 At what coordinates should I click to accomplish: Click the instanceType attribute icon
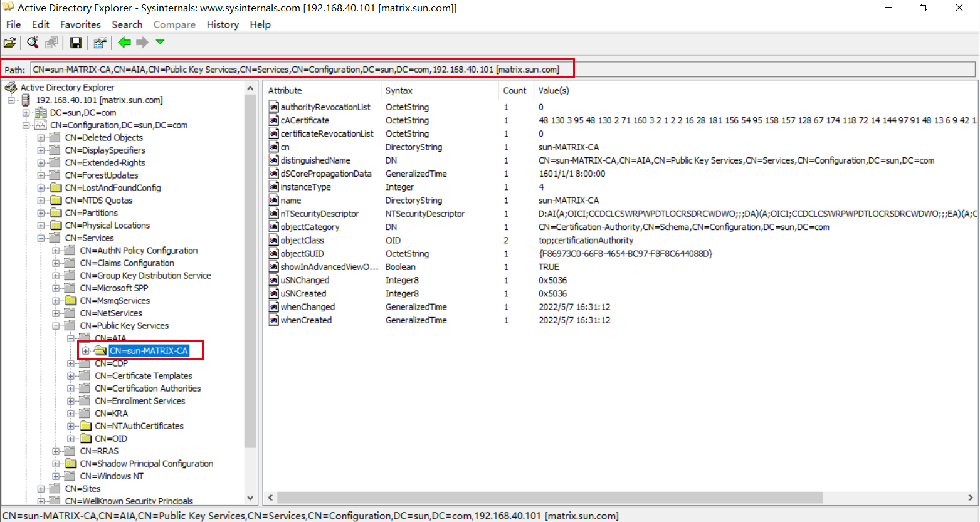coord(273,187)
